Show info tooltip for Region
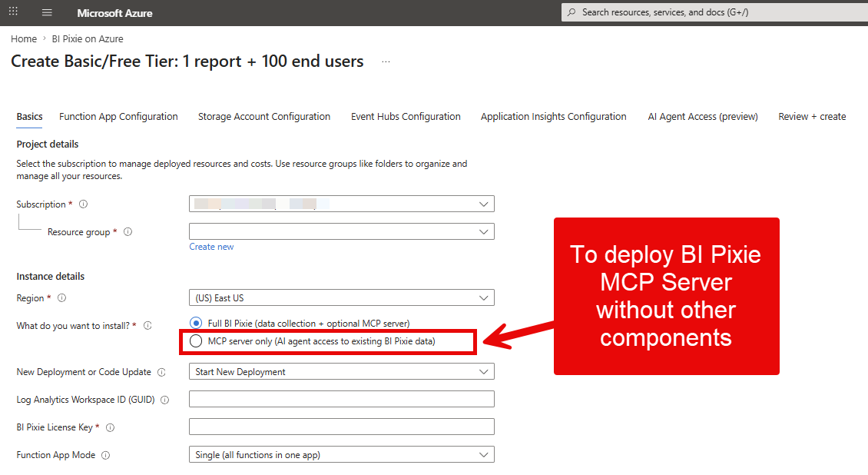Screen dimensions: 868x475 click(x=62, y=298)
